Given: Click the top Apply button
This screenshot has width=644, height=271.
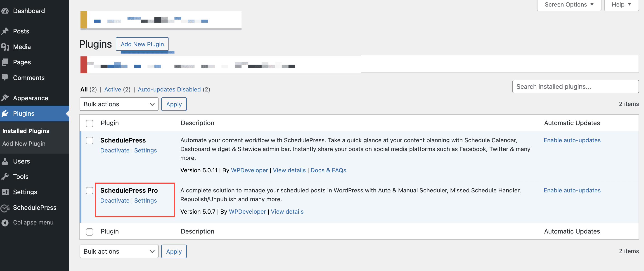Looking at the screenshot, I should [174, 104].
